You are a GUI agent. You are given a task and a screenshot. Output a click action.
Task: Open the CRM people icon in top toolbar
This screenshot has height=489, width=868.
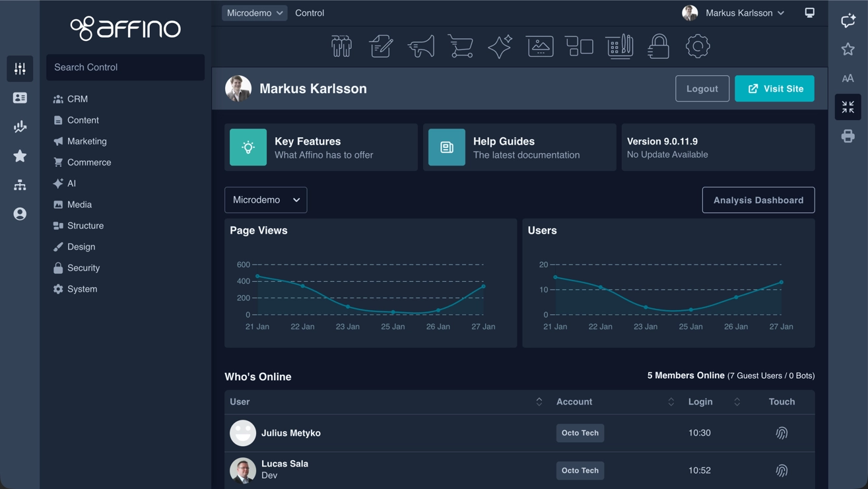pyautogui.click(x=341, y=47)
